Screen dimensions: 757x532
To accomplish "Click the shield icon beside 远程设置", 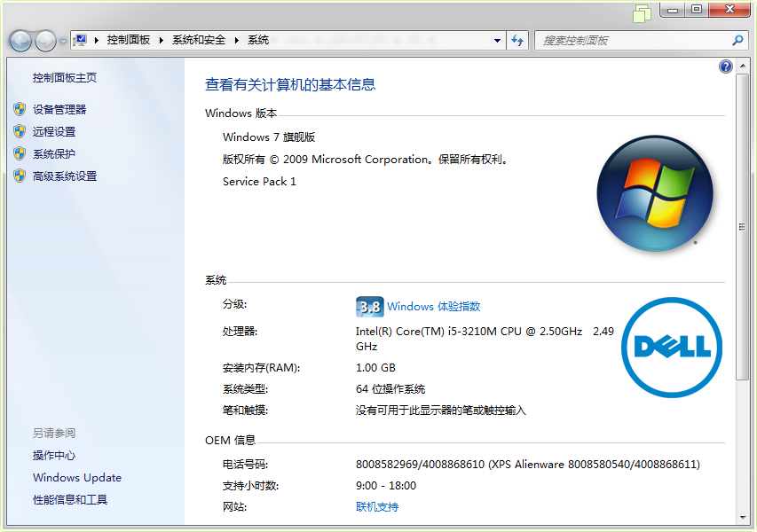I will tap(20, 132).
